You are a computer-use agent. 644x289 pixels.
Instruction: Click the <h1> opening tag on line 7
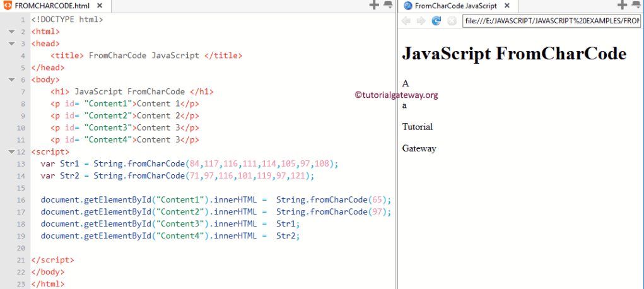click(x=60, y=91)
